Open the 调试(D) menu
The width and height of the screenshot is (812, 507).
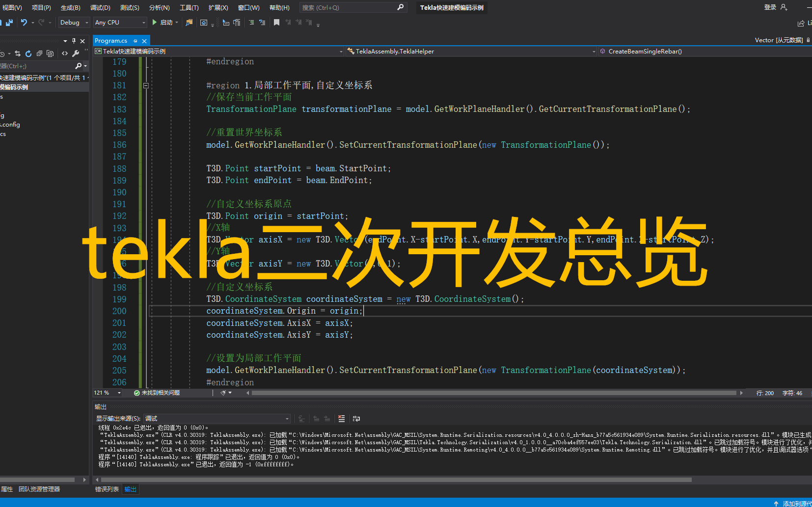click(100, 7)
